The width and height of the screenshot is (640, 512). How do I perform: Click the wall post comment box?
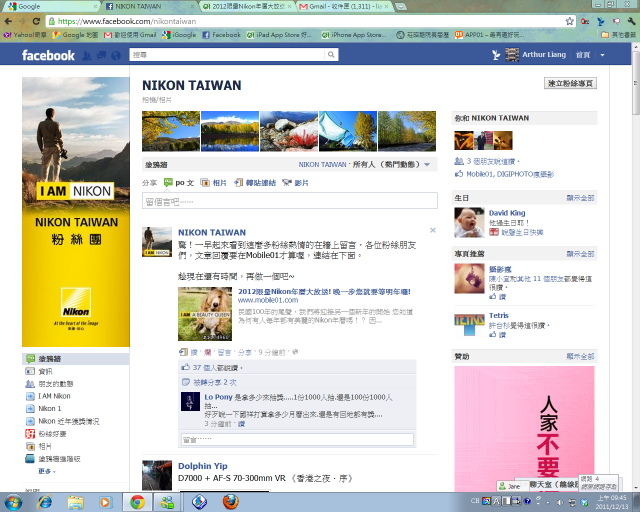(290, 201)
